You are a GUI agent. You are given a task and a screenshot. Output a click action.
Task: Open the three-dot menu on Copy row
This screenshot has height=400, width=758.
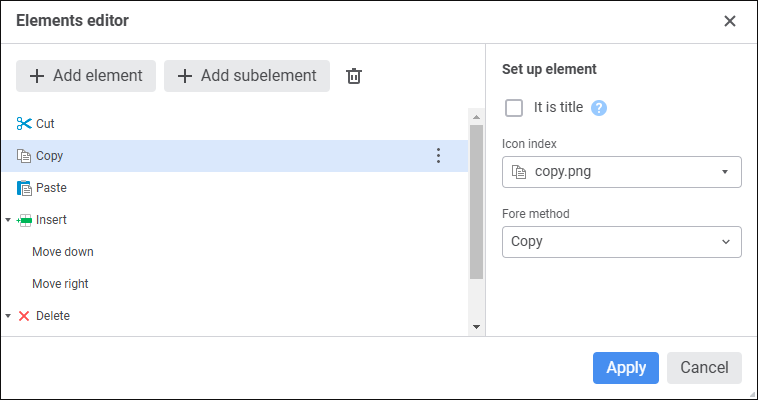(437, 156)
